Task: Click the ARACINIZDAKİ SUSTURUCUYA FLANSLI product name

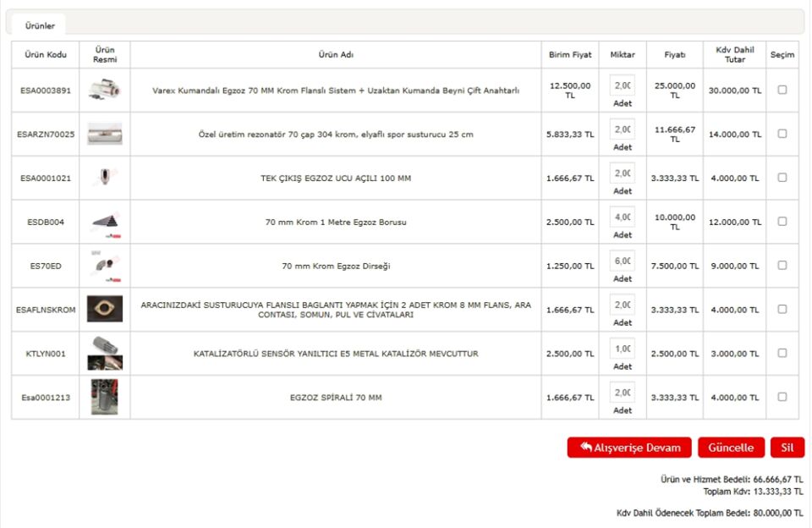Action: pos(336,310)
